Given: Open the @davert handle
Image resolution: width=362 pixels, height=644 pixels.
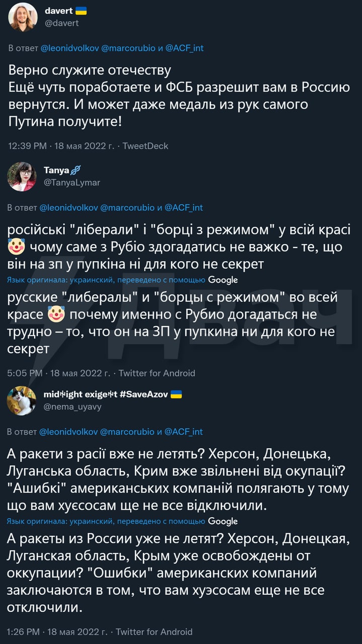Looking at the screenshot, I should click(61, 23).
